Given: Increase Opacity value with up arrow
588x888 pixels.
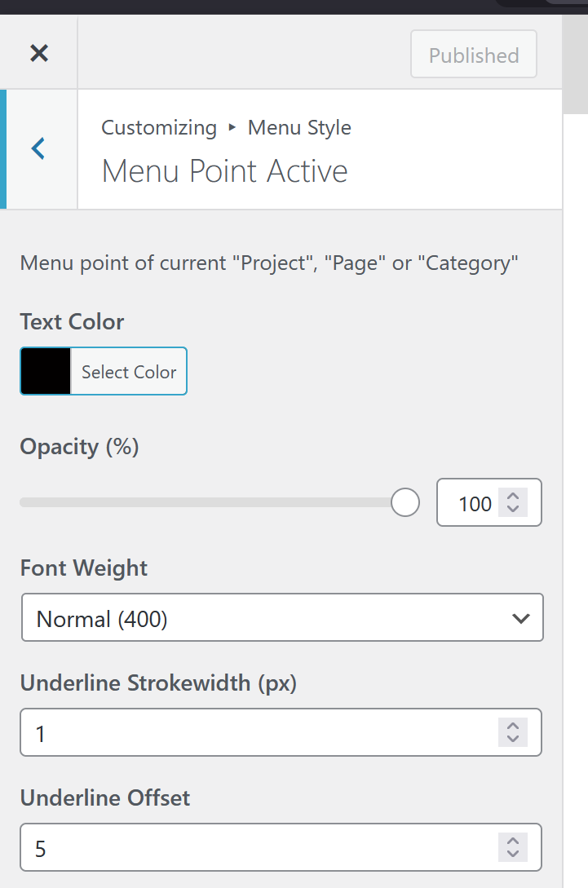Looking at the screenshot, I should (513, 496).
